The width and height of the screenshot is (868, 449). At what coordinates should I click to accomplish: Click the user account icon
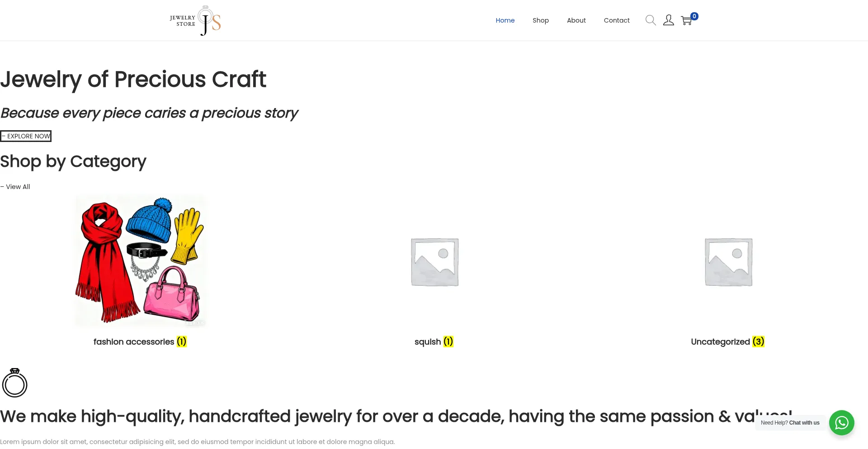pyautogui.click(x=668, y=20)
